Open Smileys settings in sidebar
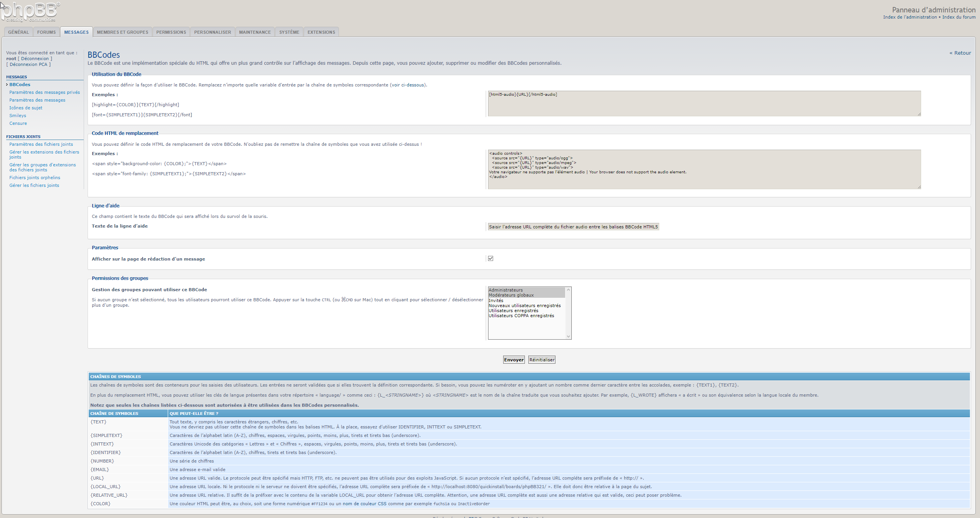The image size is (980, 518). (x=18, y=116)
